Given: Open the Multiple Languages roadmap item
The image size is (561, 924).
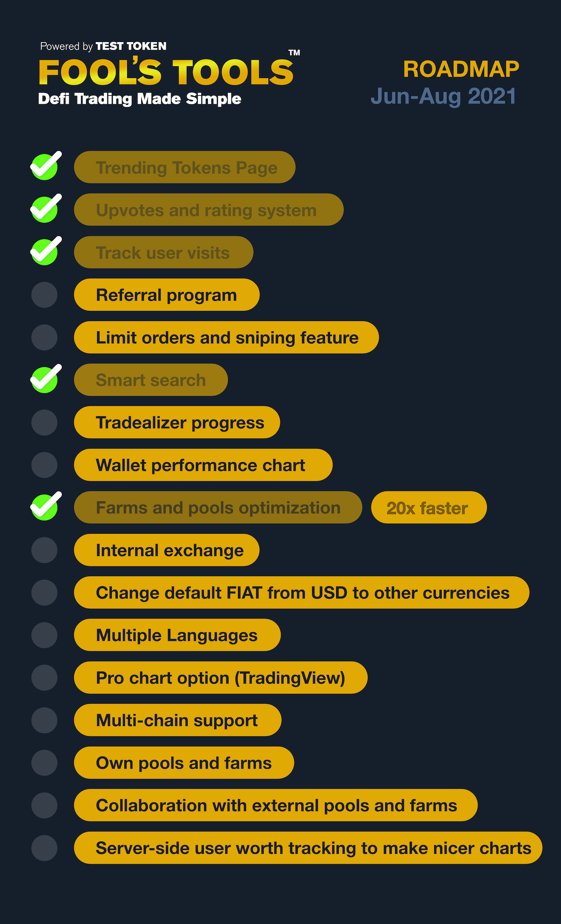Looking at the screenshot, I should tap(177, 635).
